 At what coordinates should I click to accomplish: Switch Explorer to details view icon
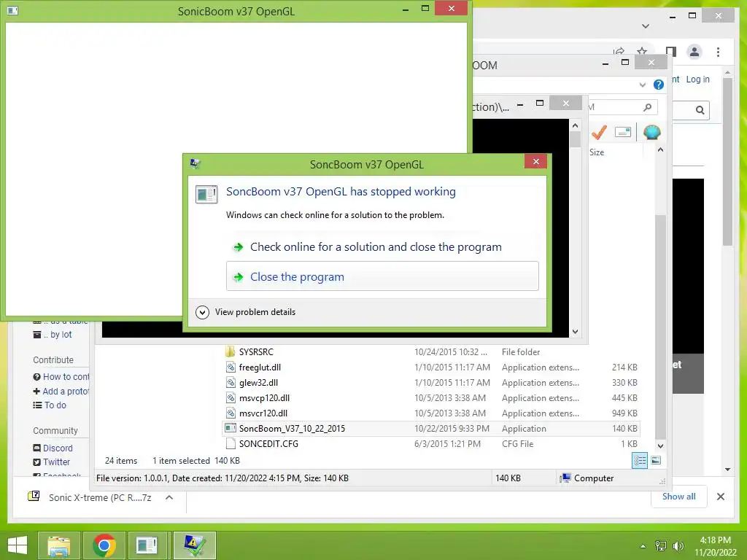[x=639, y=460]
